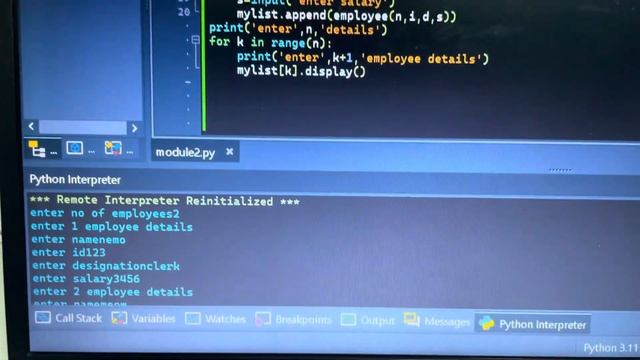
Task: Open the Messages tab
Action: (x=437, y=321)
